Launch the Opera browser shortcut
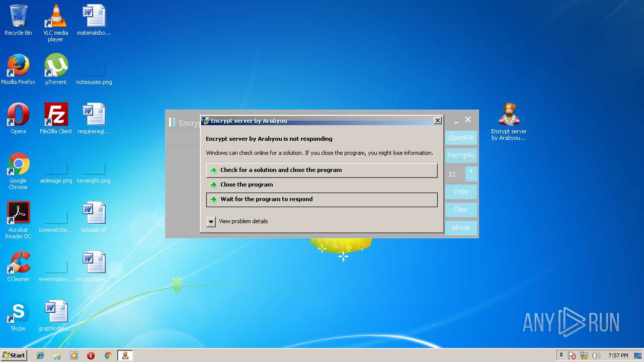Screen dimensions: 644x362 pos(18,119)
